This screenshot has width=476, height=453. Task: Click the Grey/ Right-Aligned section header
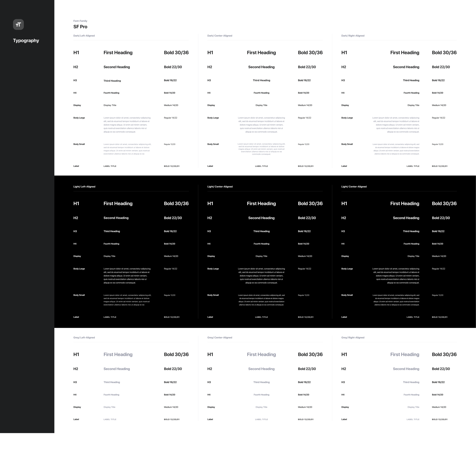[353, 338]
